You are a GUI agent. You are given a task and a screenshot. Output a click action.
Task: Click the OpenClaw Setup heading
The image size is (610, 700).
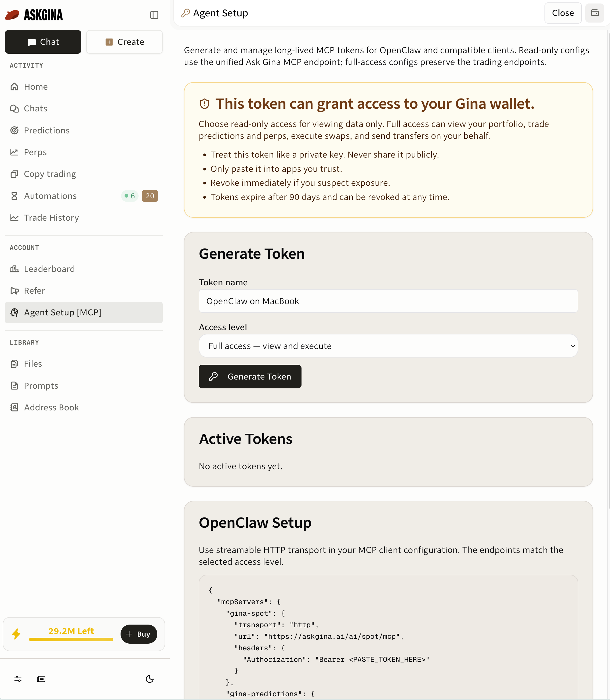tap(255, 522)
